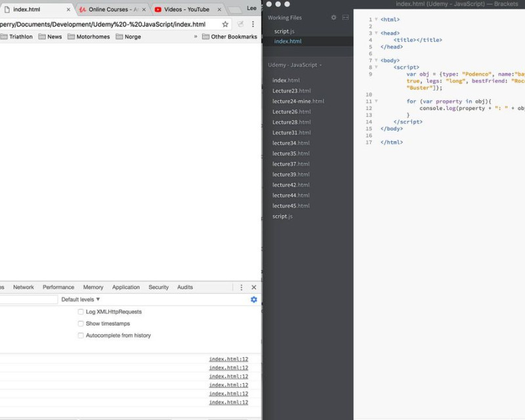The width and height of the screenshot is (525, 420).
Task: Enable Show timestamps checkbox
Action: tap(81, 324)
